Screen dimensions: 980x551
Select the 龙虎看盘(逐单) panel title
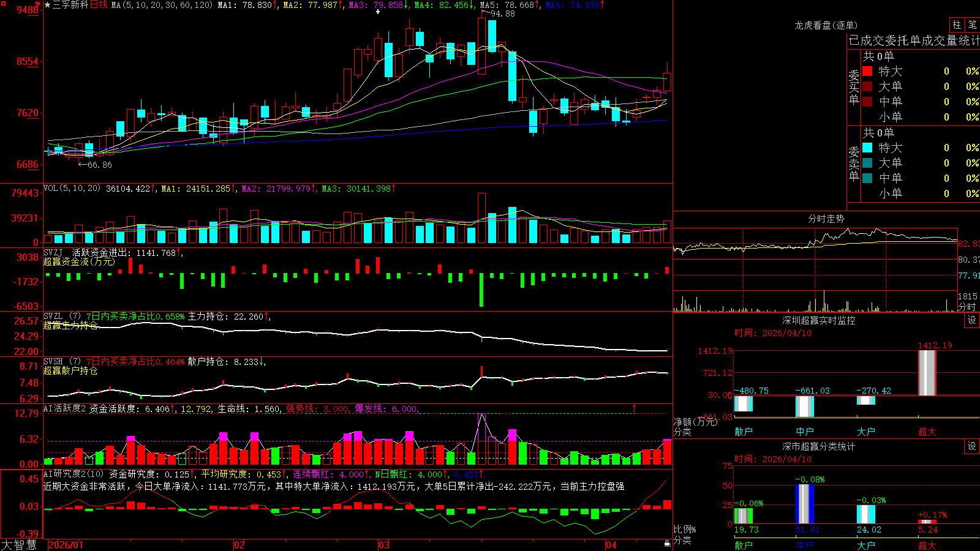(826, 25)
